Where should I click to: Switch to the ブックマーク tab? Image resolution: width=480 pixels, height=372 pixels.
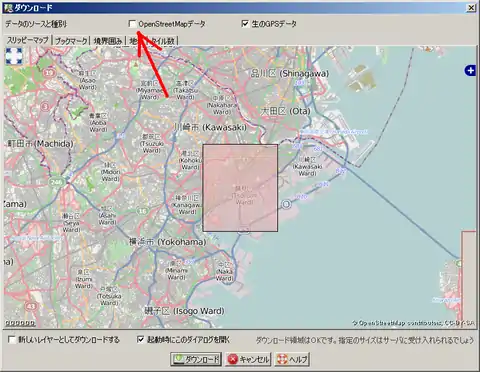pyautogui.click(x=71, y=41)
